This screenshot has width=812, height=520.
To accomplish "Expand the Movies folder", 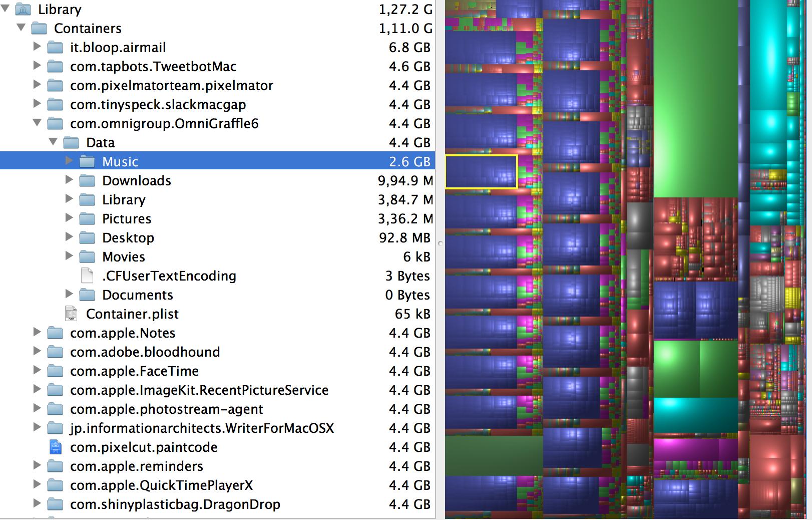I will 69,256.
